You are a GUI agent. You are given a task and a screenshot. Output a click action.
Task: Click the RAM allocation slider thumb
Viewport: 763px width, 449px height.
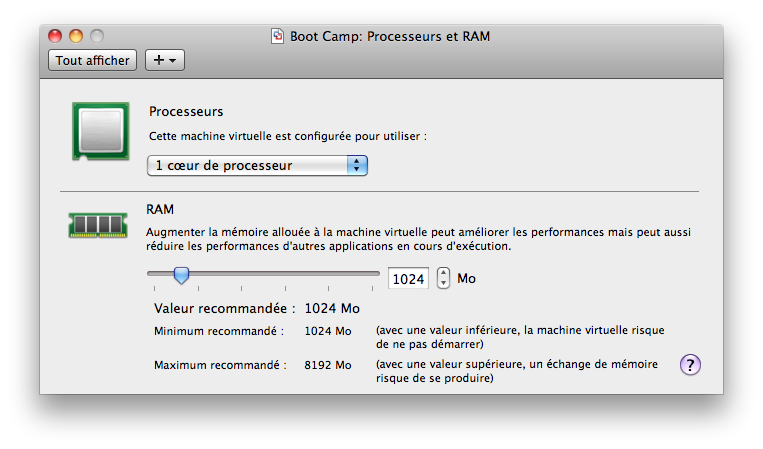pyautogui.click(x=182, y=275)
